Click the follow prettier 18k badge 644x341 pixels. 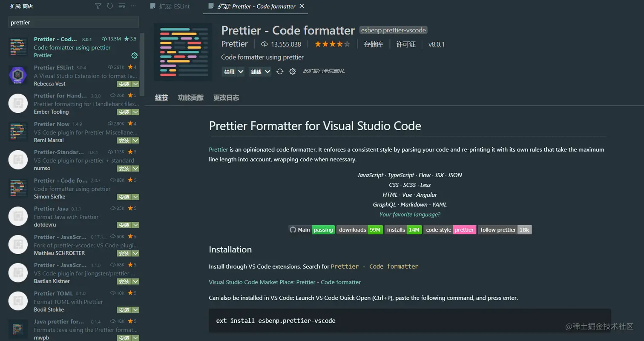coord(505,230)
